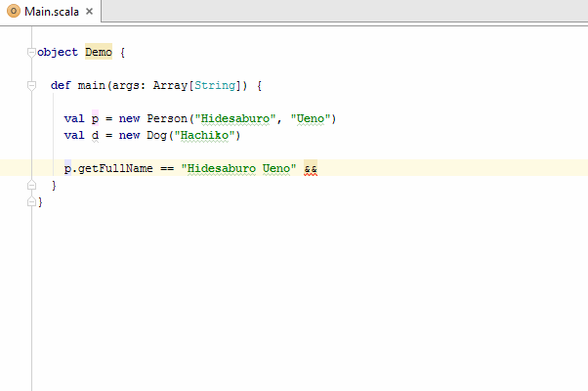Click the Person class name

(x=167, y=118)
